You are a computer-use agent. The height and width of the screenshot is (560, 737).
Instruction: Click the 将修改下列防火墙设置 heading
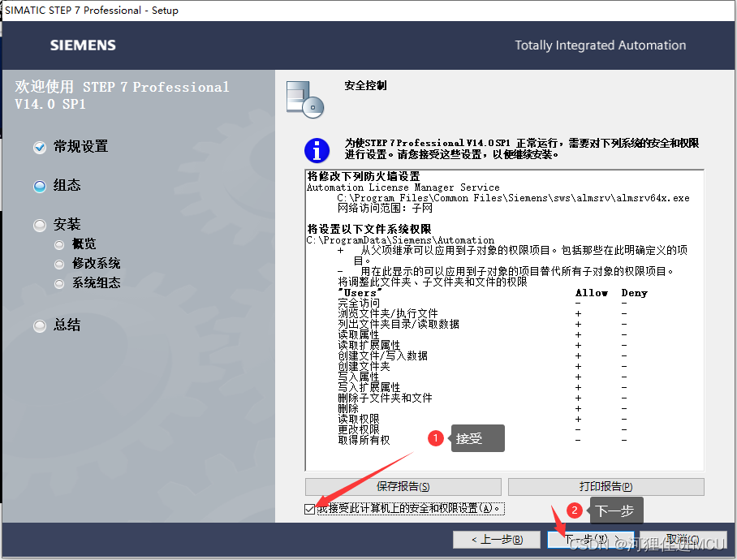(x=364, y=177)
